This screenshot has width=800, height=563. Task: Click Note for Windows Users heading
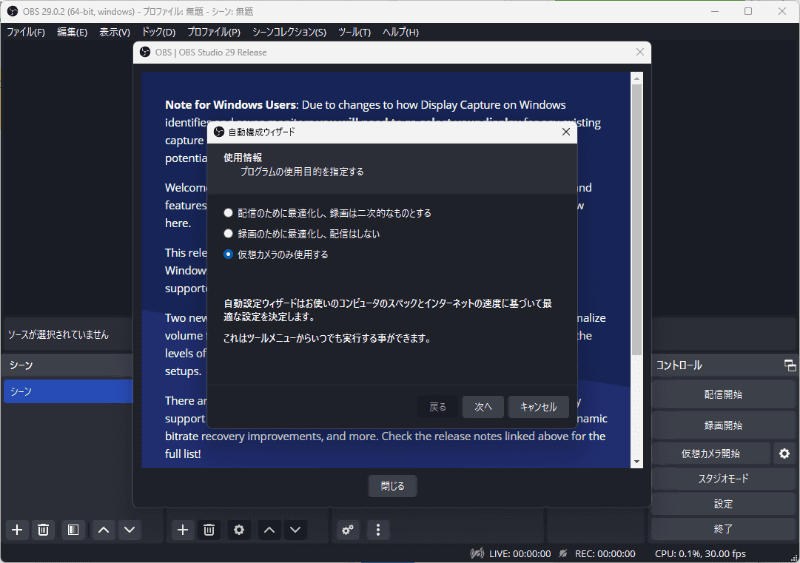click(x=230, y=105)
